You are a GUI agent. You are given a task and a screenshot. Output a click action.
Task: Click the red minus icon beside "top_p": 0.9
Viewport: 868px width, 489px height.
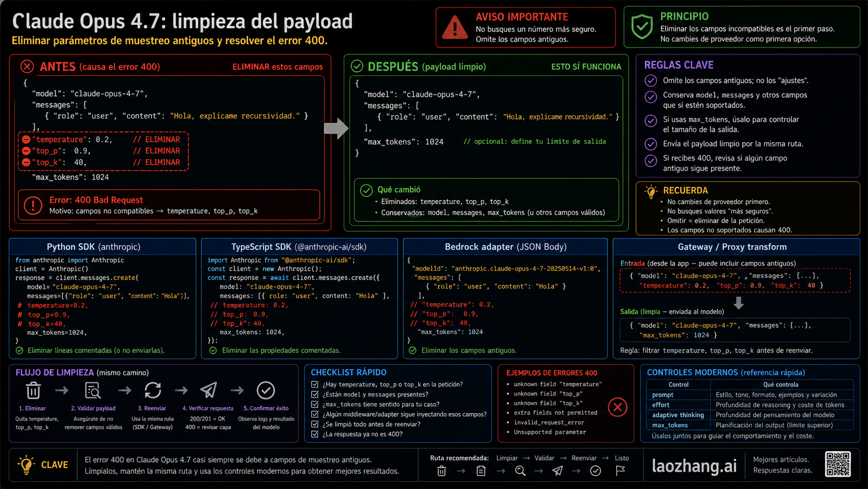pos(26,151)
